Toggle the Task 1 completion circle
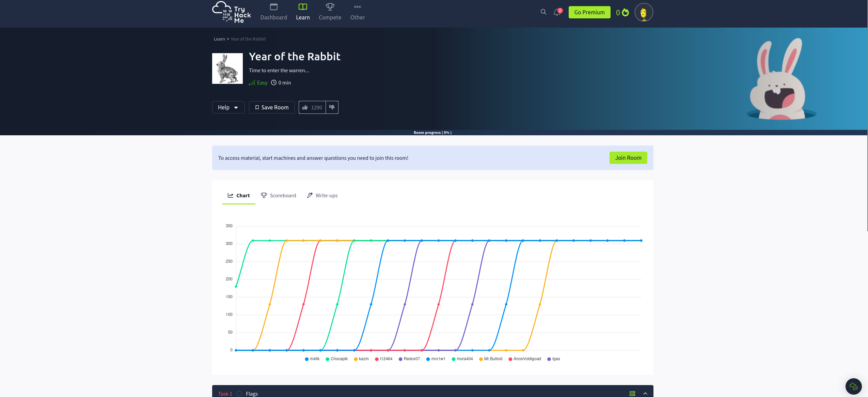The width and height of the screenshot is (868, 397). 239,394
